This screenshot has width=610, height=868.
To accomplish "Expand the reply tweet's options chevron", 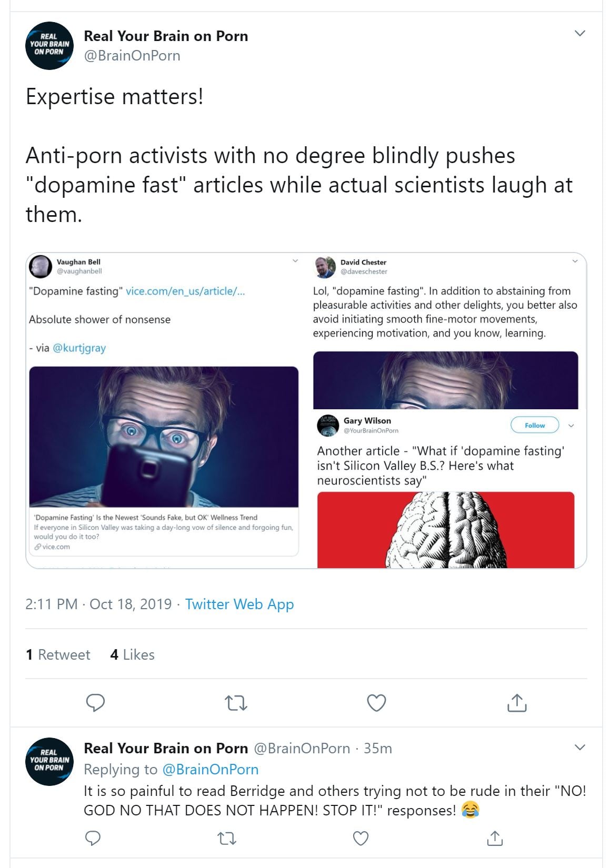I will [580, 748].
